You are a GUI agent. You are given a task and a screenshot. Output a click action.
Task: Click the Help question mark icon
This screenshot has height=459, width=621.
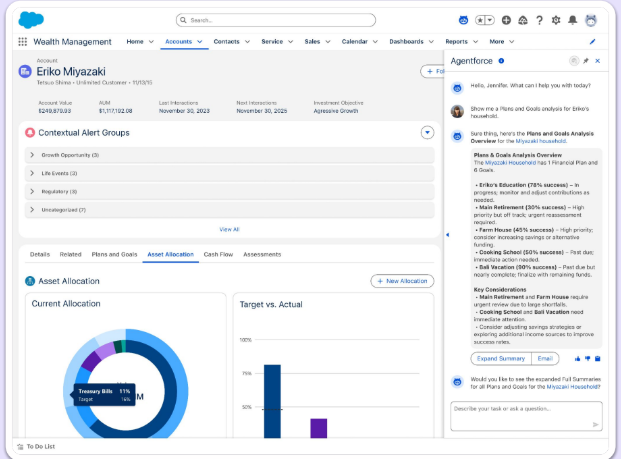point(540,20)
